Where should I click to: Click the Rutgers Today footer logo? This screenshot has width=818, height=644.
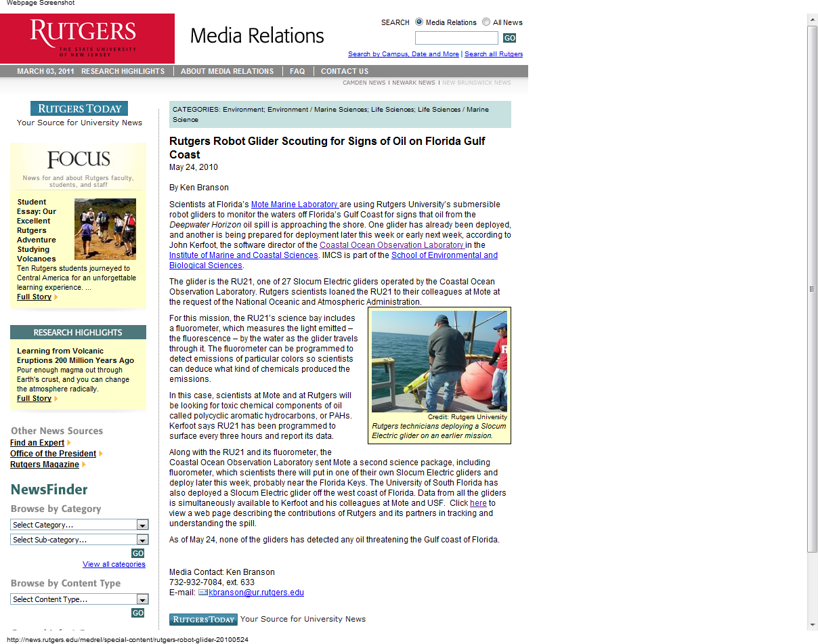203,619
